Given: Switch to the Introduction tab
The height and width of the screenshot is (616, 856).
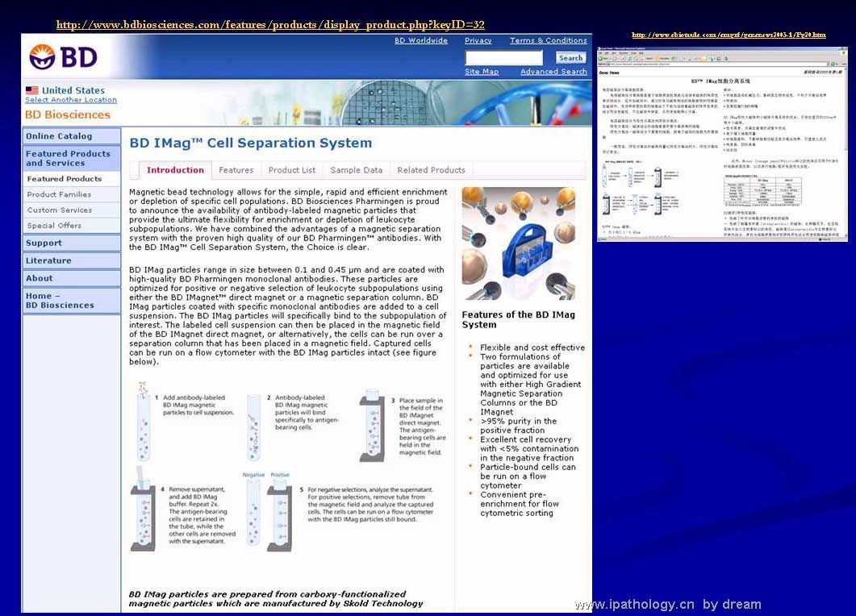Looking at the screenshot, I should click(175, 170).
